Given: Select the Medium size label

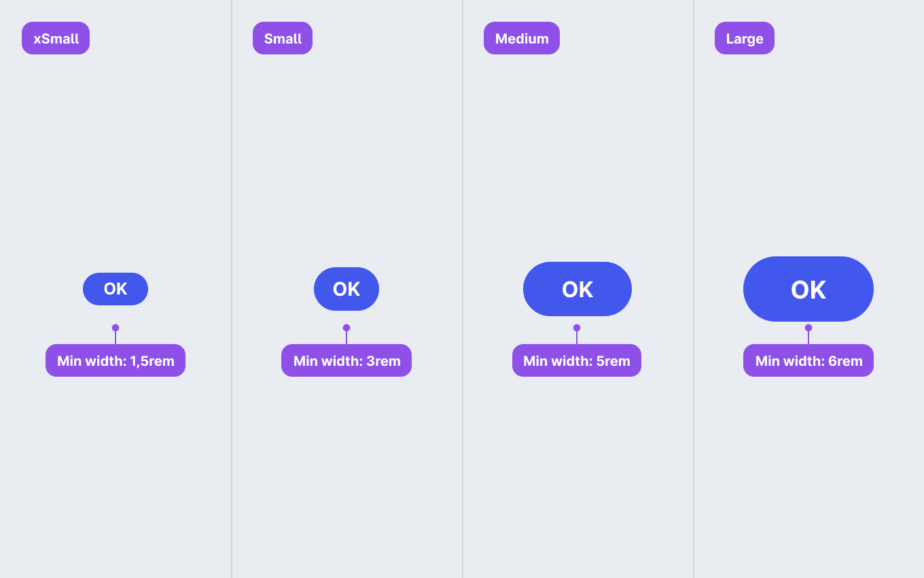Looking at the screenshot, I should pyautogui.click(x=522, y=38).
